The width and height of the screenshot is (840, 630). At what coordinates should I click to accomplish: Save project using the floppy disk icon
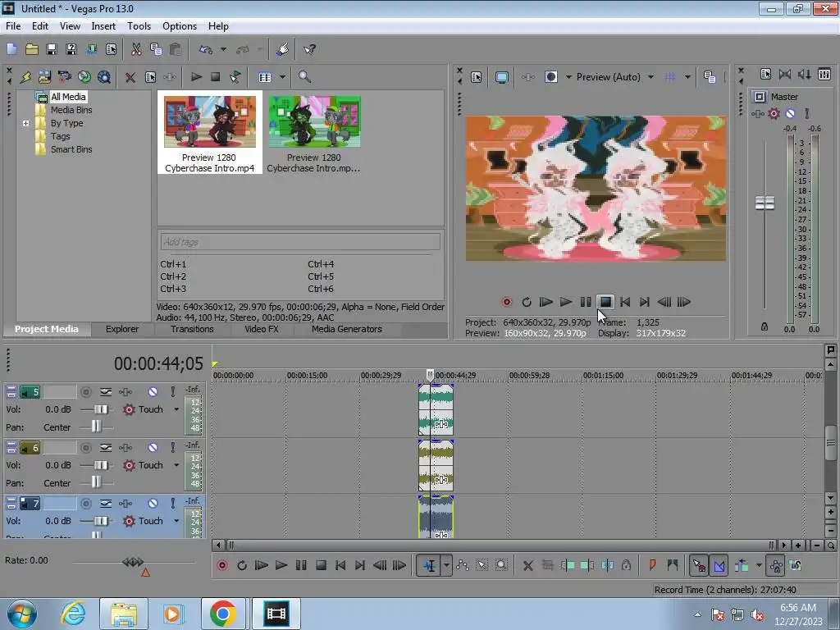pyautogui.click(x=52, y=49)
